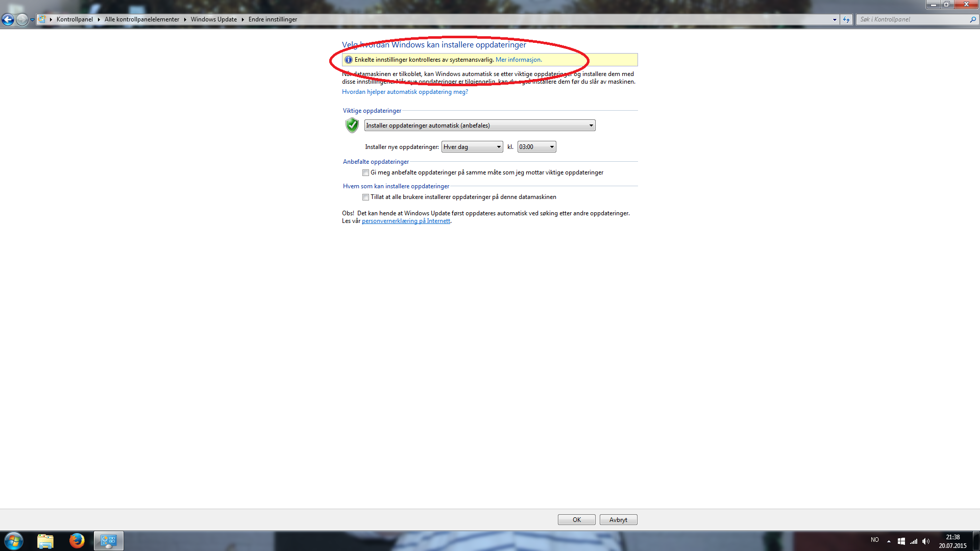The image size is (980, 551).
Task: Minimize the Control Panel window
Action: 933,4
